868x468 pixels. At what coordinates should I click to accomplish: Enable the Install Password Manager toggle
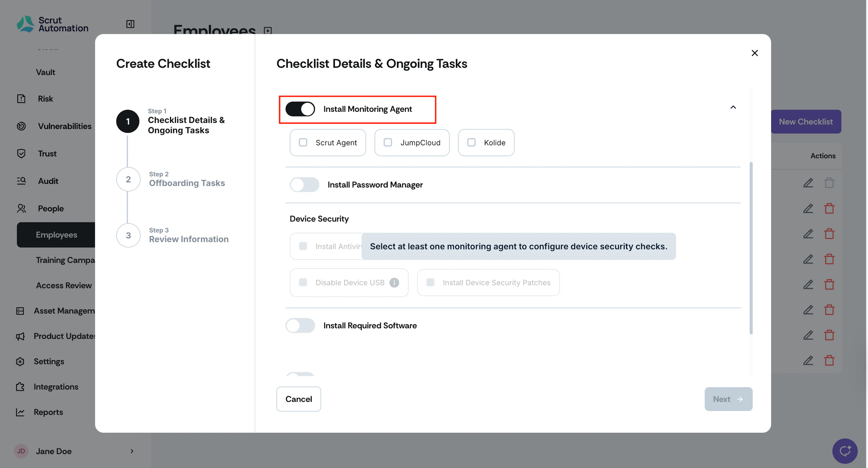[x=304, y=185]
